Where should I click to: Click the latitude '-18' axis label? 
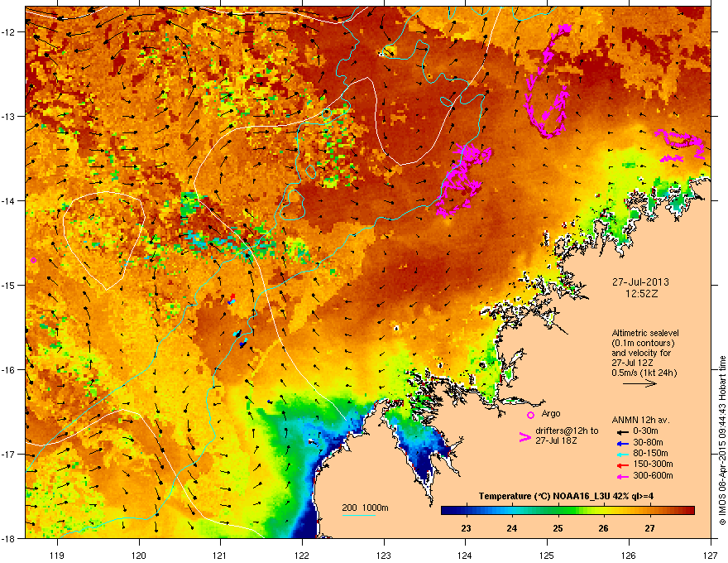pyautogui.click(x=9, y=538)
